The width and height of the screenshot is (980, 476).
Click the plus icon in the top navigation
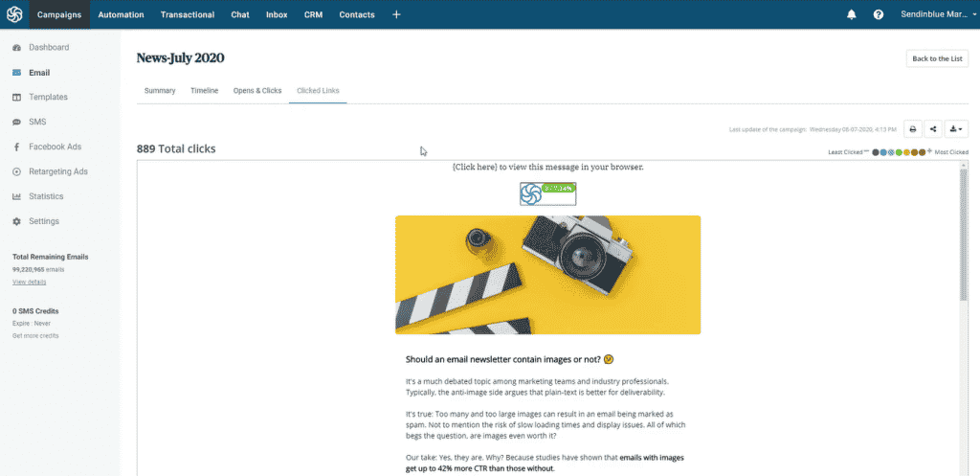pos(396,14)
